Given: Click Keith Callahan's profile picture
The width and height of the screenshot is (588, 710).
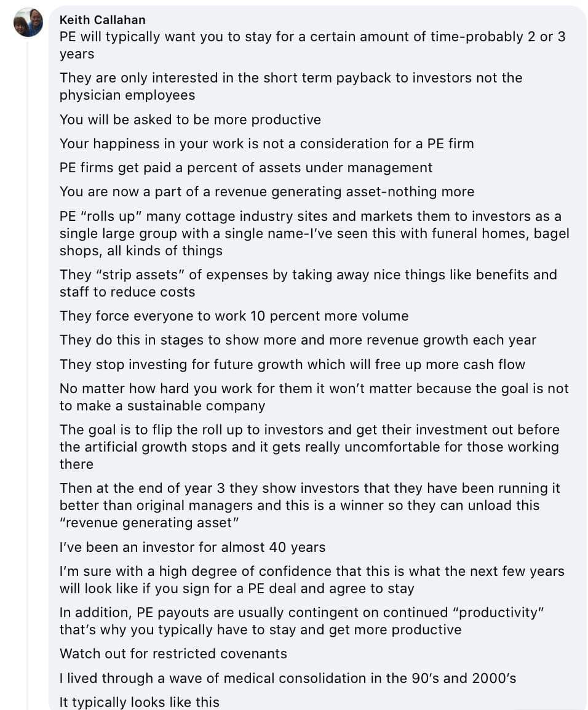Looking at the screenshot, I should [x=28, y=23].
